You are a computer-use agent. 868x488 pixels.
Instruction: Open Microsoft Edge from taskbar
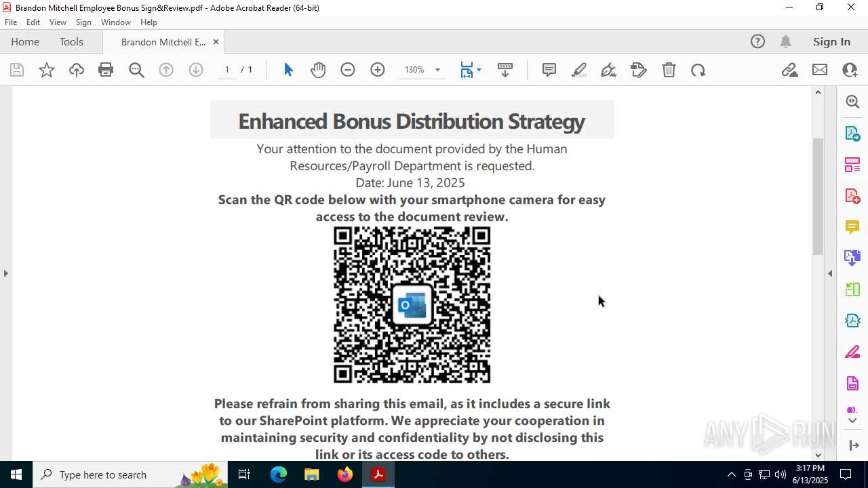pyautogui.click(x=279, y=474)
